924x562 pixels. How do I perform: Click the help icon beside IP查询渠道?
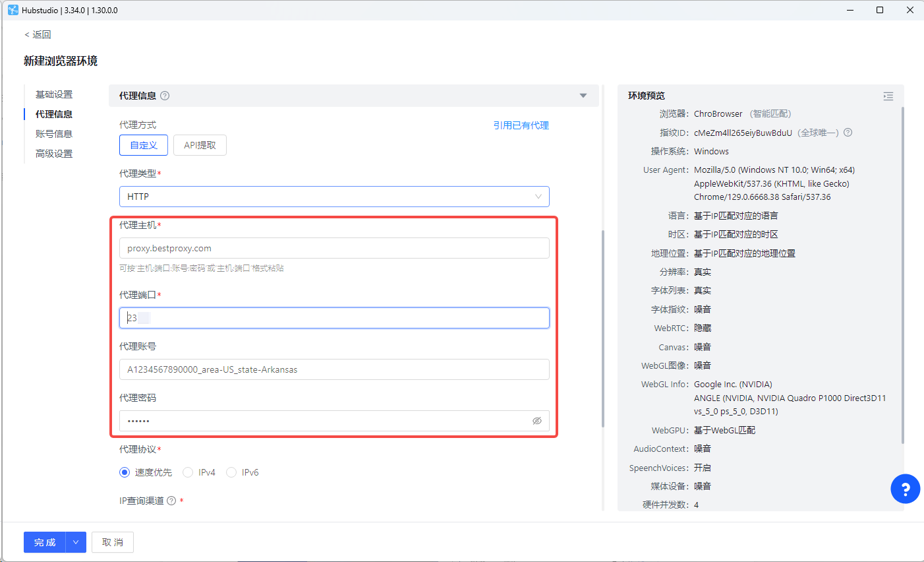coord(171,501)
